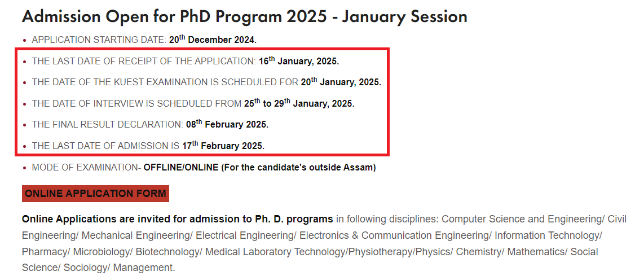The image size is (644, 280).
Task: Select the DATE OF INTERVIEW line
Action: [x=193, y=103]
